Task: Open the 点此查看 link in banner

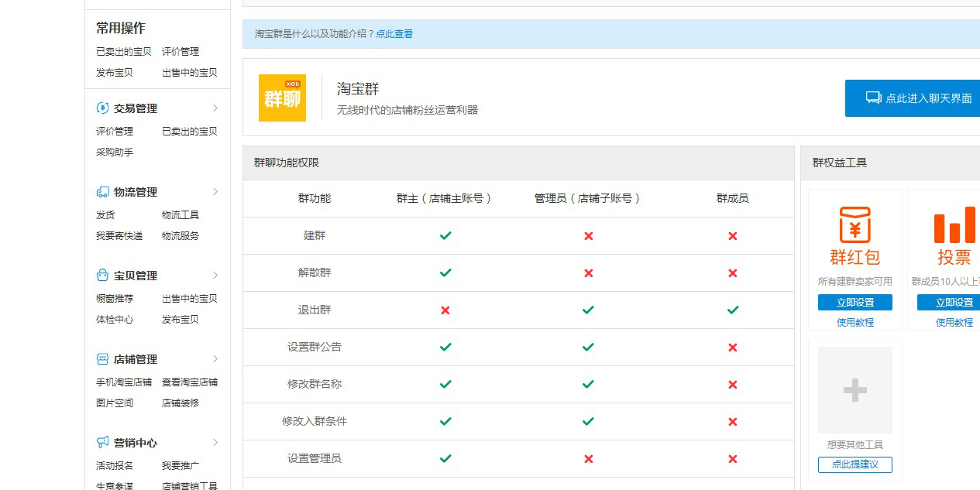Action: (x=394, y=34)
